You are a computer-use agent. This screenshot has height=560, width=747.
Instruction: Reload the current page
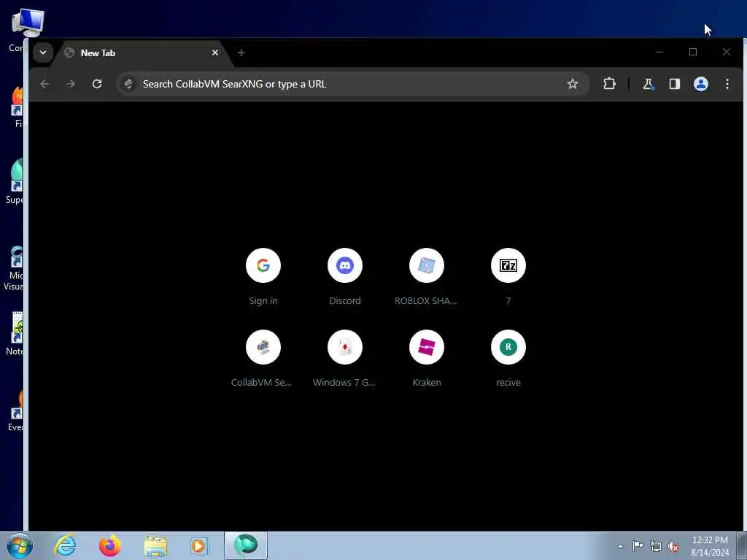(97, 84)
